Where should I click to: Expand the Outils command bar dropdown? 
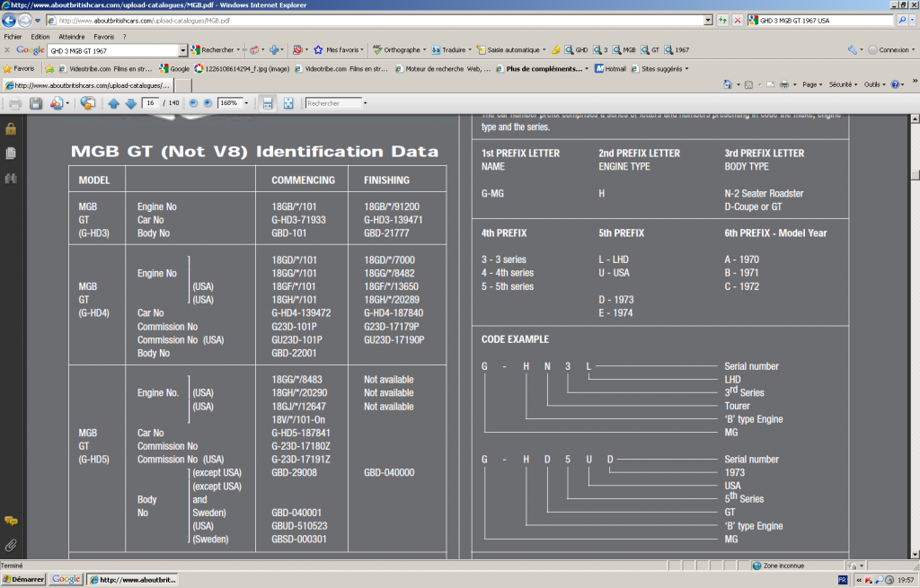tap(875, 84)
